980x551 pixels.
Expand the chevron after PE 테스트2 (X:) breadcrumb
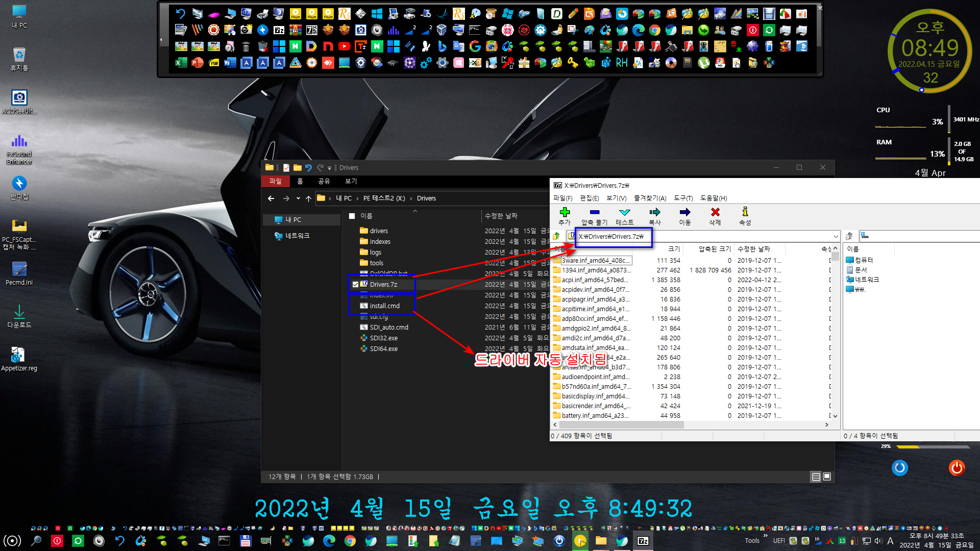(x=411, y=198)
